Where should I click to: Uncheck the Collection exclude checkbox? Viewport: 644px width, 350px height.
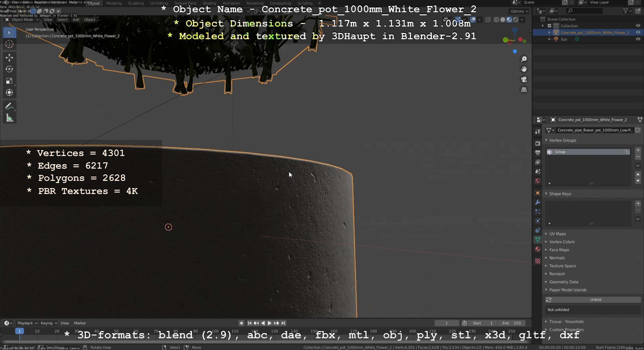click(x=549, y=26)
